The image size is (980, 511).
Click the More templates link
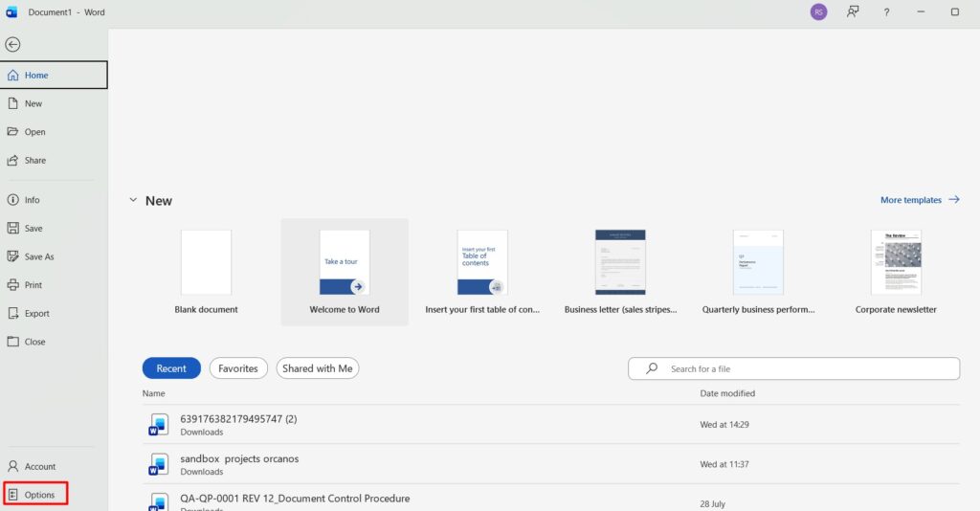pyautogui.click(x=920, y=200)
